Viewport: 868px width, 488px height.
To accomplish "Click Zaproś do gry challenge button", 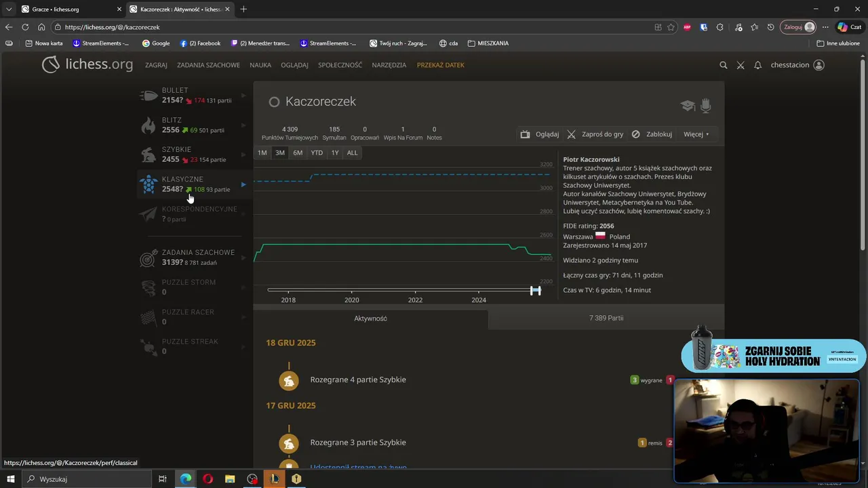I will (x=595, y=134).
